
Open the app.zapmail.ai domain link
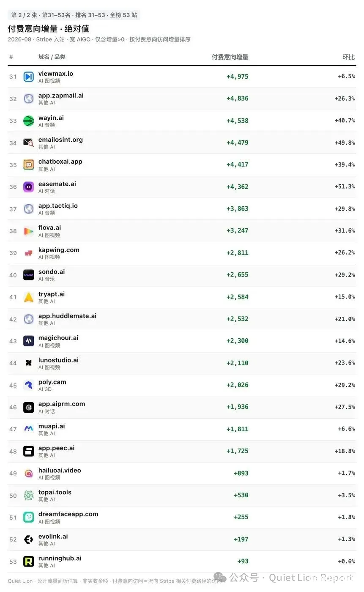coord(61,96)
